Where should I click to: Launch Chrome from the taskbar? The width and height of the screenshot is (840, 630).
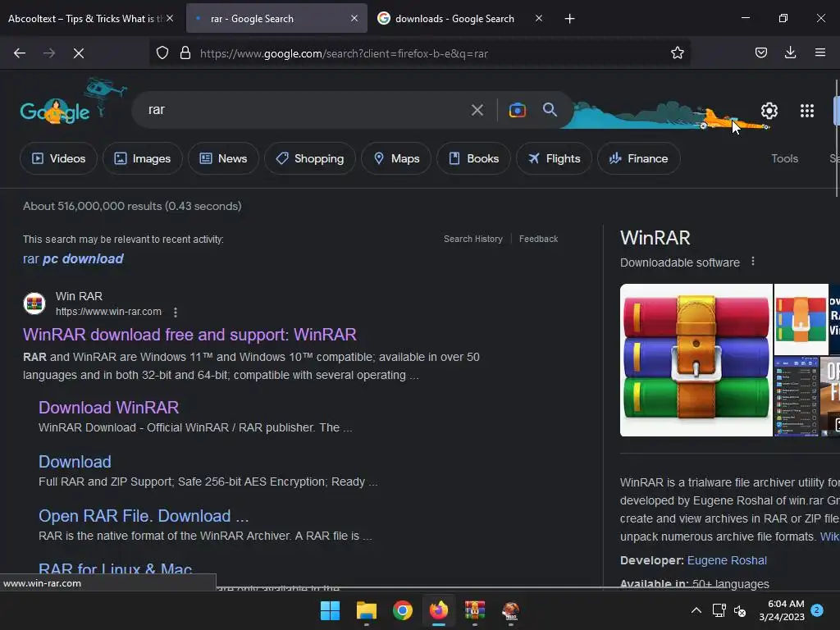(402, 610)
